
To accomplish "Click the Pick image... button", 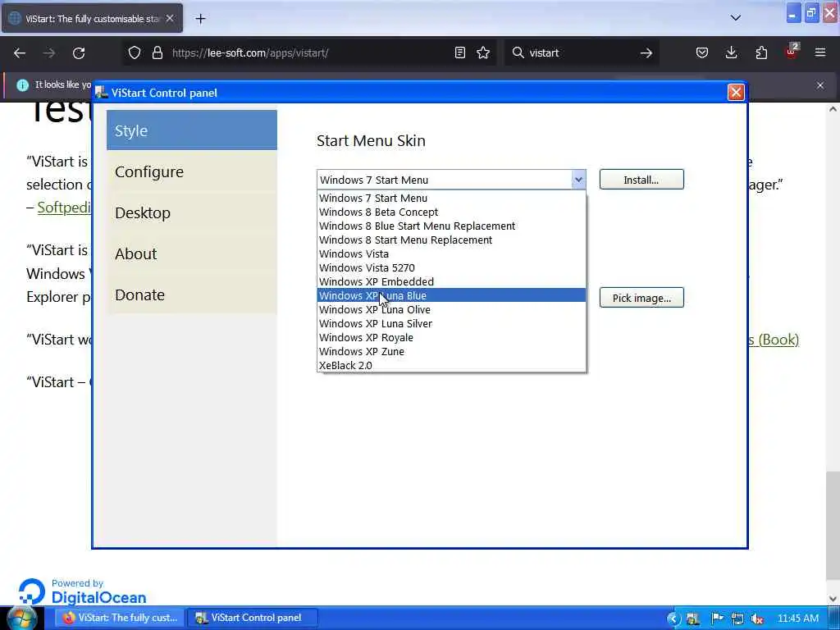I will (x=641, y=298).
